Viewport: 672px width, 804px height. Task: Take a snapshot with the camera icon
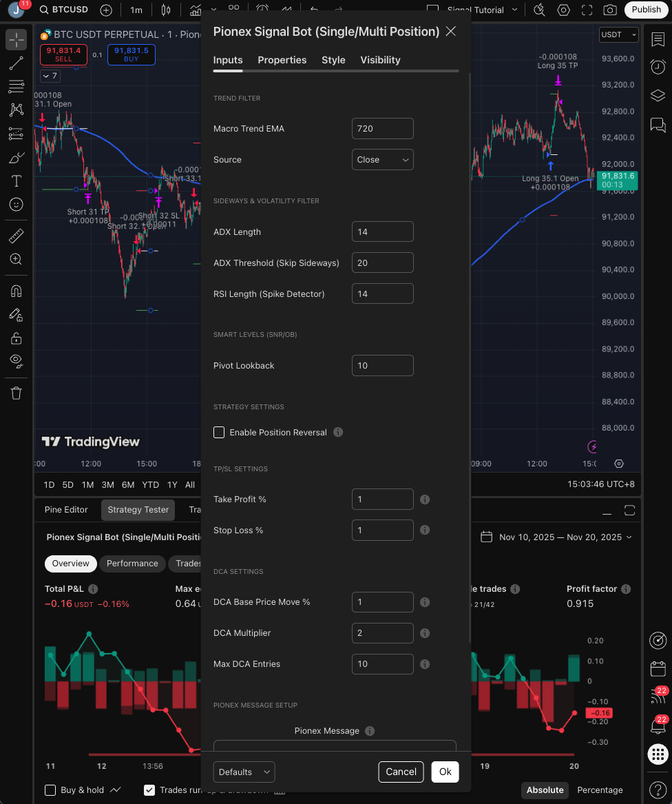(609, 10)
